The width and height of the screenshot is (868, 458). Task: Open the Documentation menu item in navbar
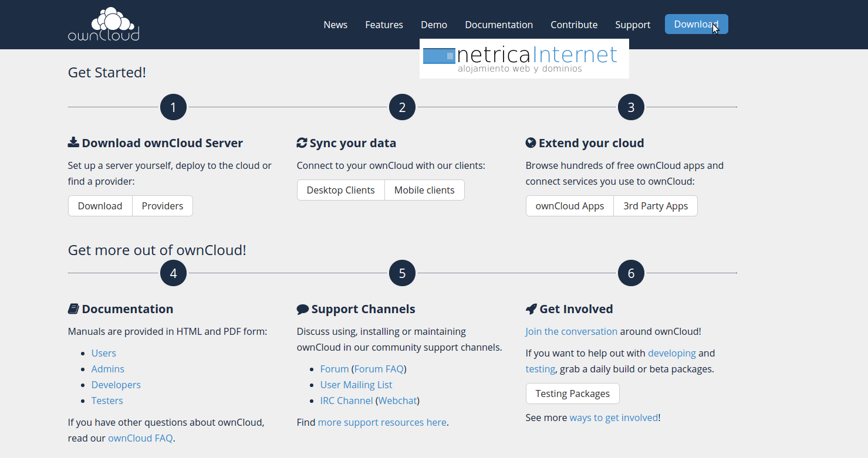click(x=499, y=25)
